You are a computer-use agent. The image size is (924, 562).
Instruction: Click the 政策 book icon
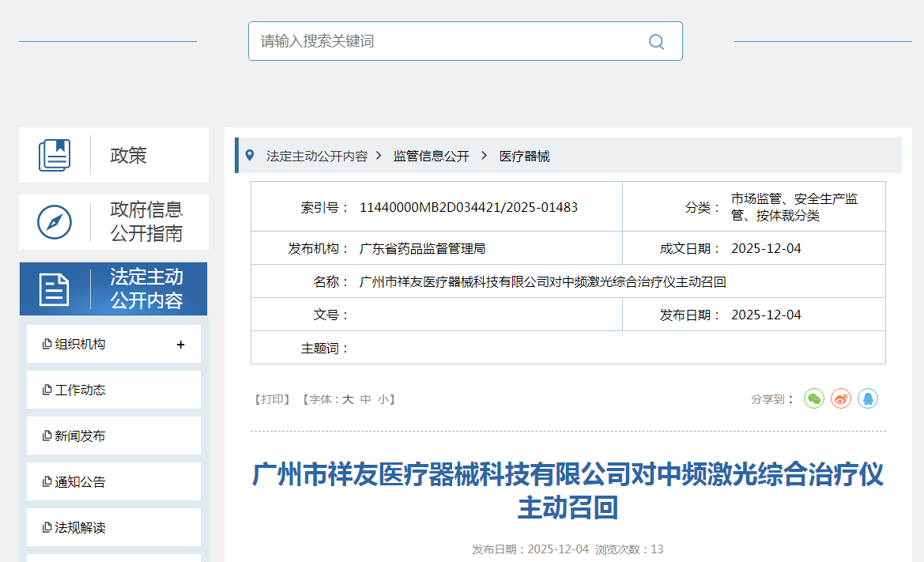pos(55,155)
